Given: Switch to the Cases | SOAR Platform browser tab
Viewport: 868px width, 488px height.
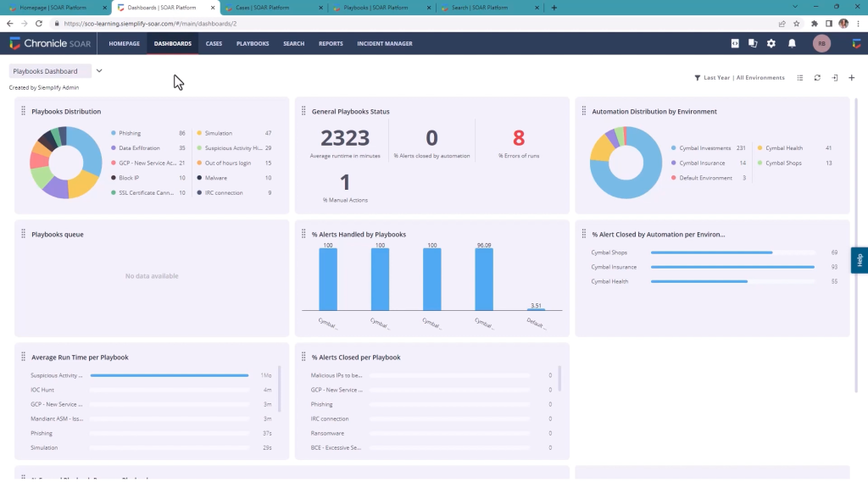Looking at the screenshot, I should (273, 8).
